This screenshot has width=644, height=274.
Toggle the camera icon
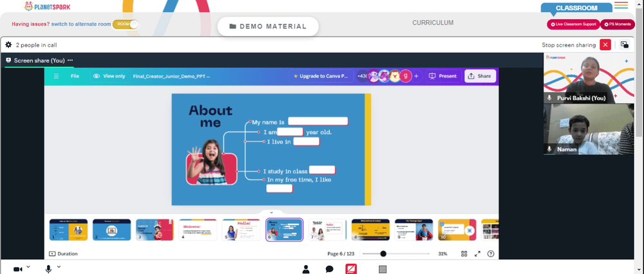(x=17, y=269)
